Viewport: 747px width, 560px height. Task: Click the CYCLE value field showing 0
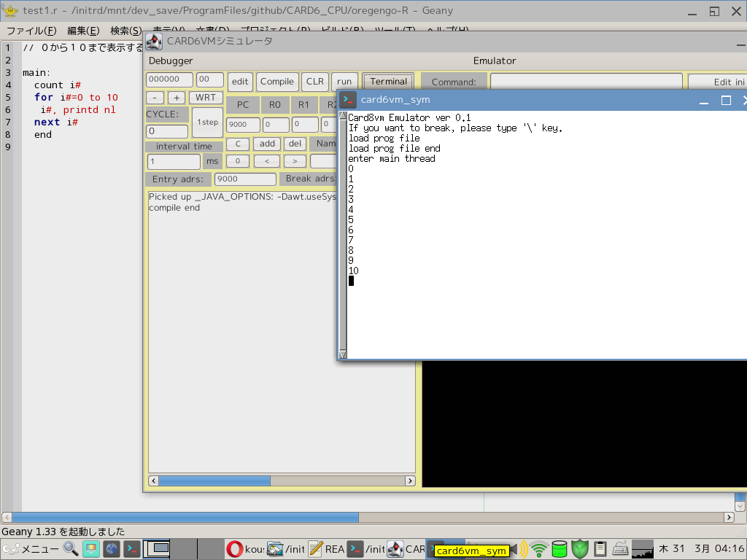coord(167,131)
